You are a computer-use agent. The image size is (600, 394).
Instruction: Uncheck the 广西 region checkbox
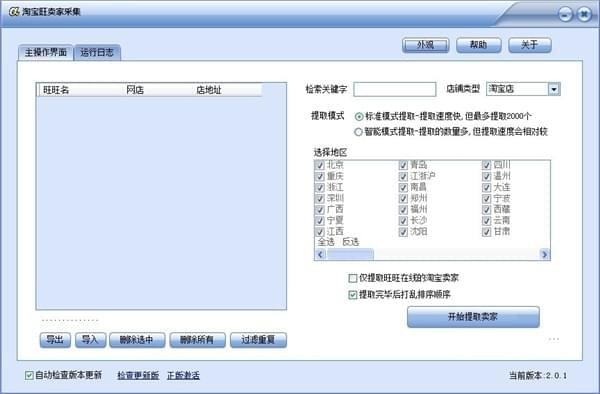320,210
